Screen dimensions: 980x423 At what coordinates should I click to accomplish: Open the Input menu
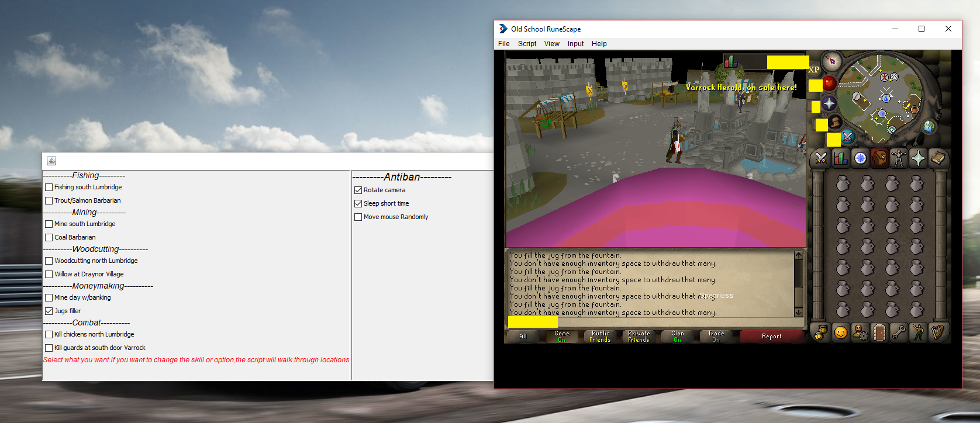point(575,44)
